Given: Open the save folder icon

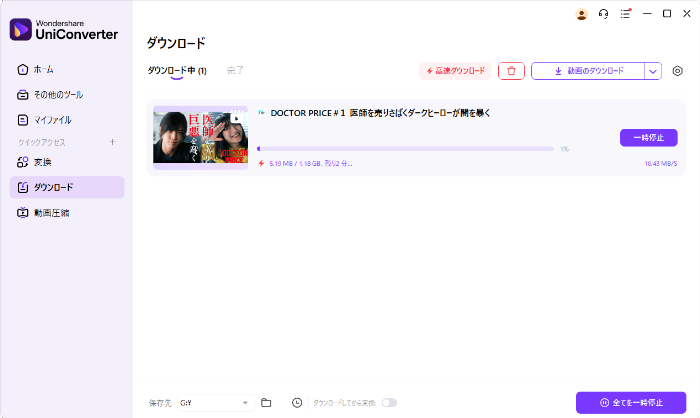Looking at the screenshot, I should tap(266, 403).
